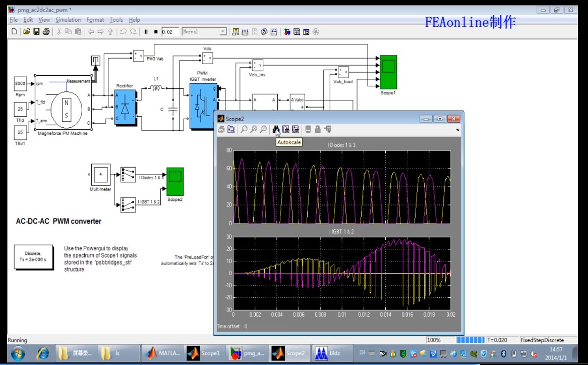Stop the simulation
Image resolution: width=588 pixels, height=365 pixels.
tap(156, 32)
